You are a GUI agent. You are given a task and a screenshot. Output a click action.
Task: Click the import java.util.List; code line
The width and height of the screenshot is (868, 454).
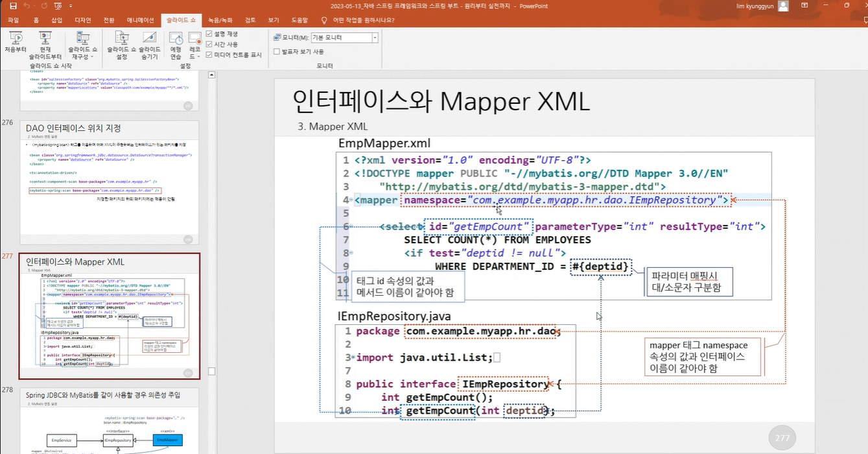pos(425,357)
